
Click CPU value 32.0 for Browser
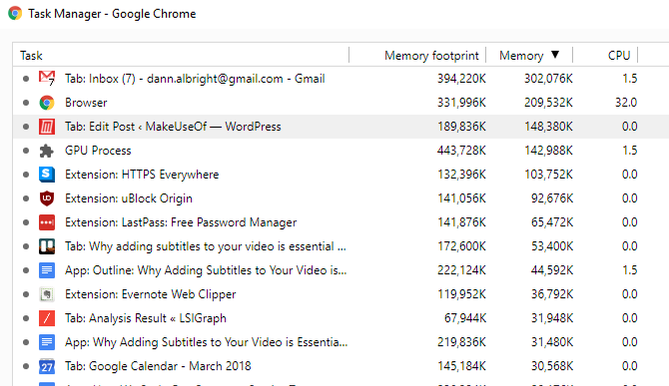click(626, 102)
